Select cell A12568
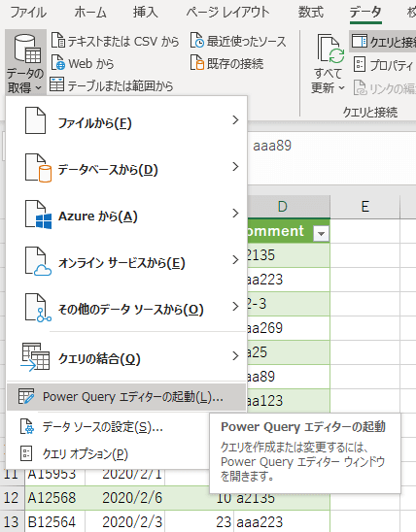The image size is (416, 532). (x=54, y=498)
